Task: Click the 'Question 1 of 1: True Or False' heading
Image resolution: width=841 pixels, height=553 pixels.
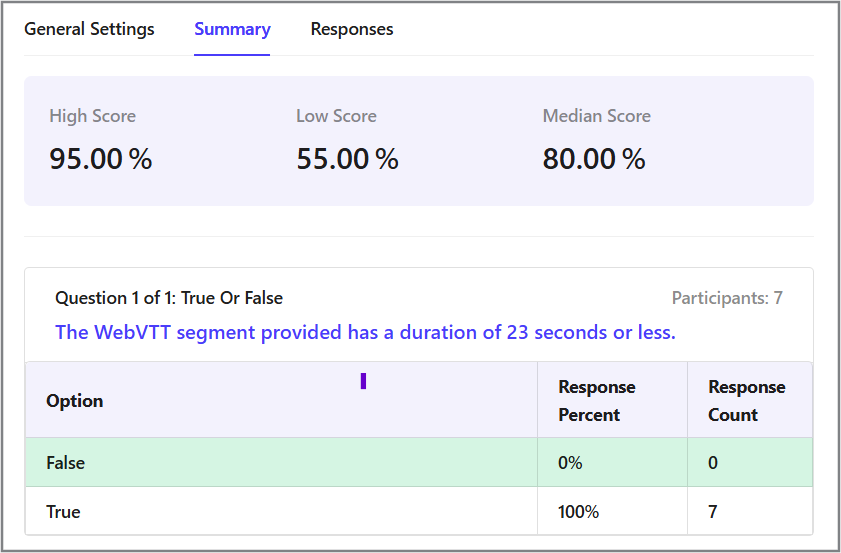Action: click(x=169, y=298)
